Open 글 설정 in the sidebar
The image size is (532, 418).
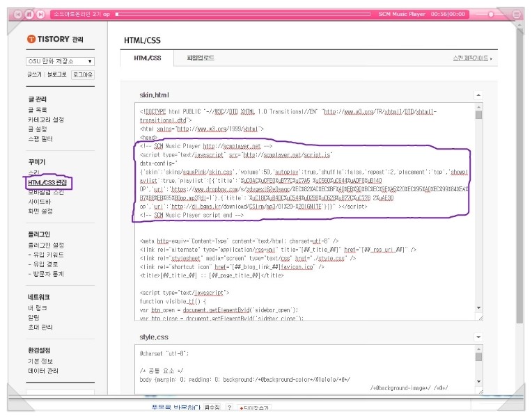[x=38, y=129]
